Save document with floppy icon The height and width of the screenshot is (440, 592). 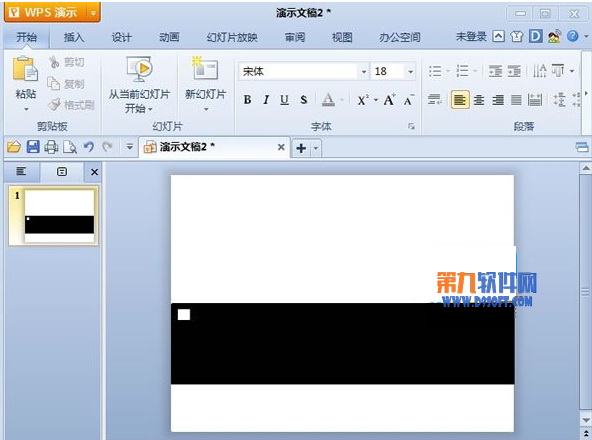pos(33,147)
